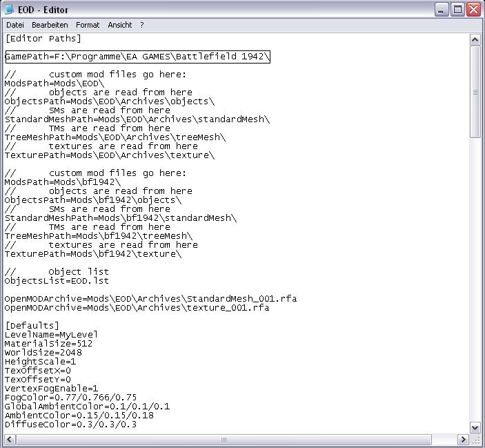Click the GamePath=F:\Programme line

[138, 57]
